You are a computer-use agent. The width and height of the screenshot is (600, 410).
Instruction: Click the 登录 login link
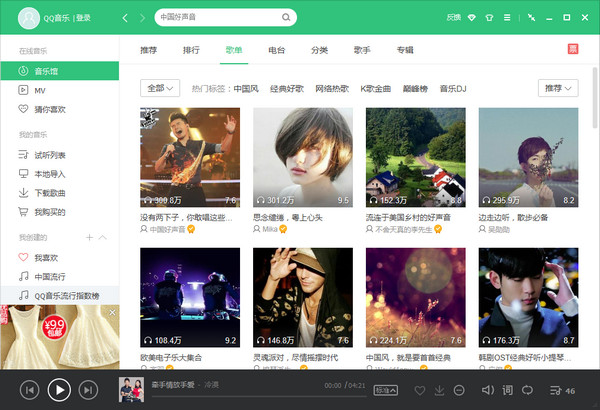point(83,18)
